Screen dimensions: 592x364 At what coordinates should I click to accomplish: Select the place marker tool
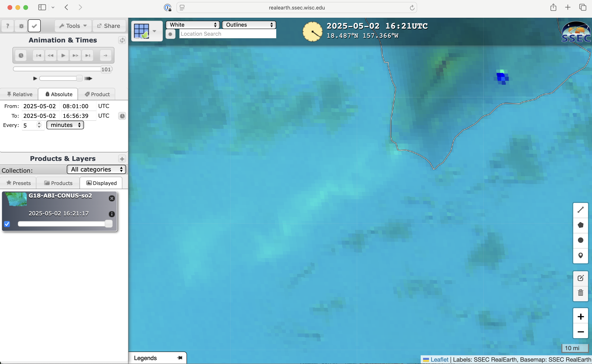click(x=580, y=256)
